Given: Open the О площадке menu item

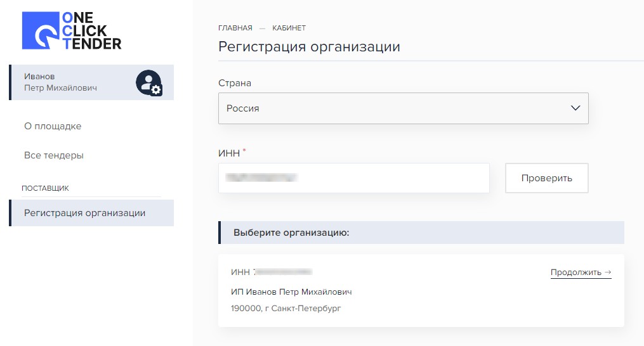Looking at the screenshot, I should pos(53,126).
